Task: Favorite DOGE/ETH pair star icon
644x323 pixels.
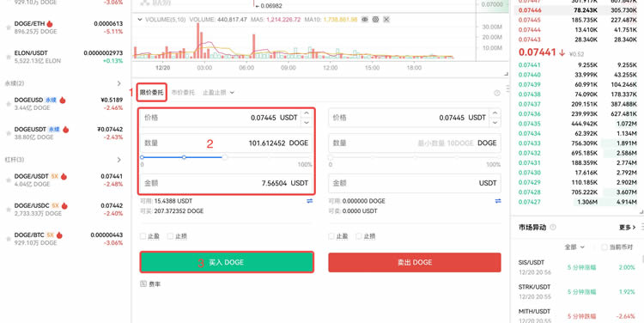Action: [9, 27]
